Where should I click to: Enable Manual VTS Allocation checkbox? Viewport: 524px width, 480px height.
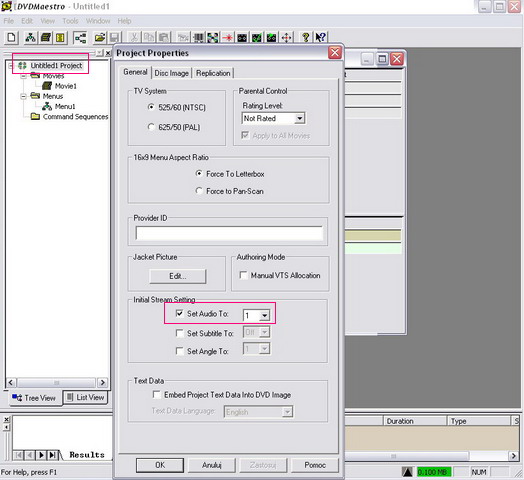coord(244,275)
